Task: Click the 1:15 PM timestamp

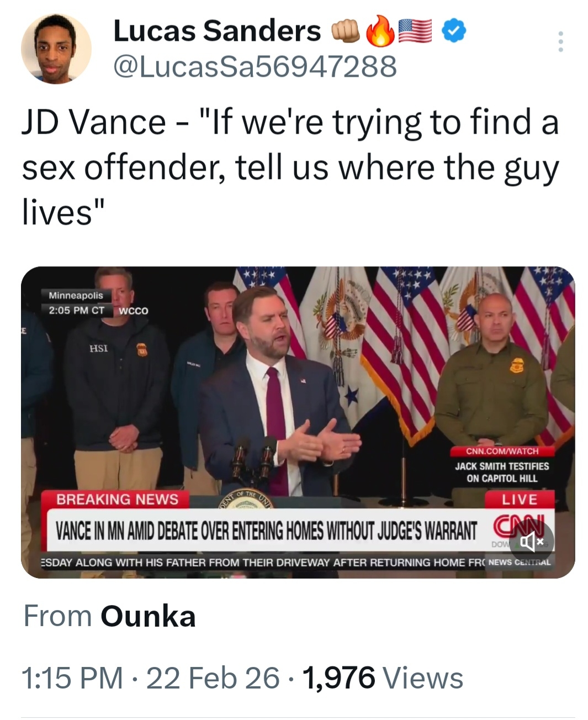Action: click(72, 678)
